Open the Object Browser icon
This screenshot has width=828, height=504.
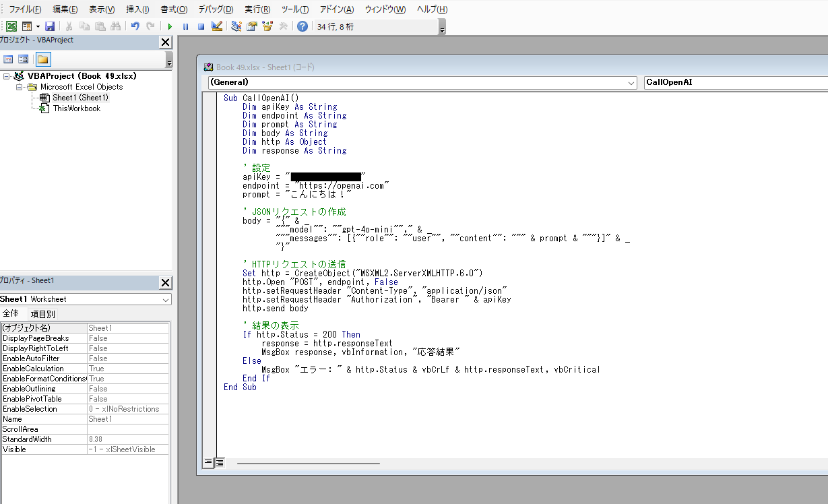(267, 26)
